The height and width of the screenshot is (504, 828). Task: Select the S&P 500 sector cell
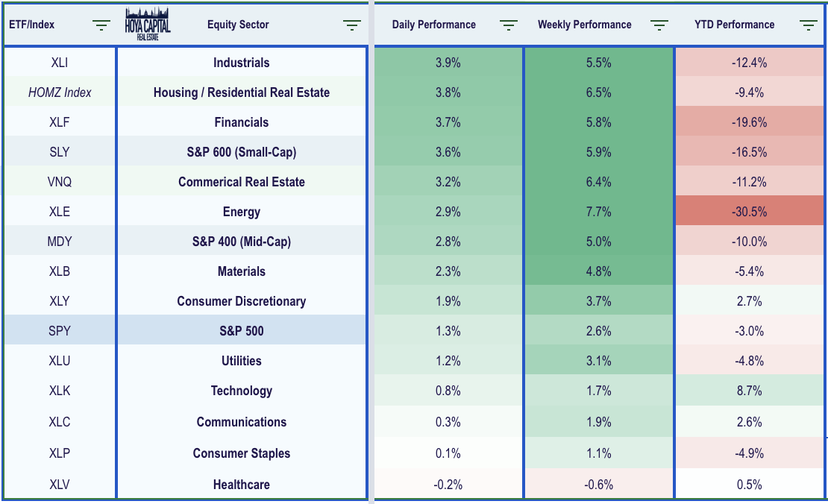pos(241,331)
